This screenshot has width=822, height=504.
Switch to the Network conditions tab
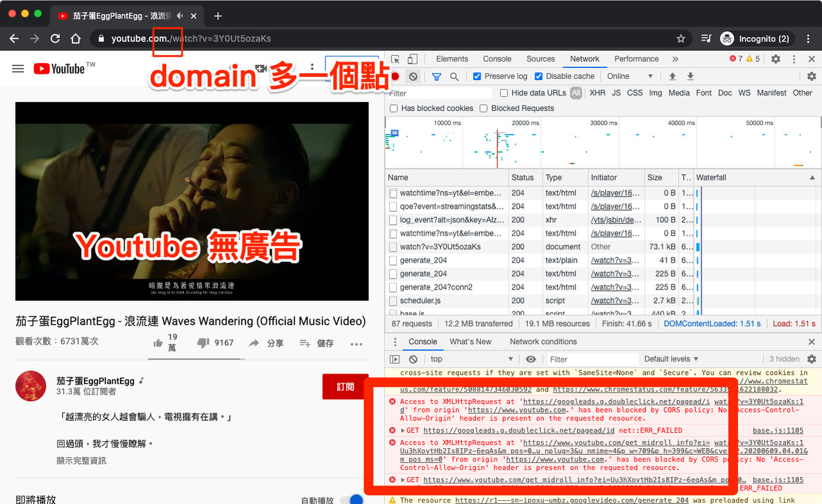543,342
